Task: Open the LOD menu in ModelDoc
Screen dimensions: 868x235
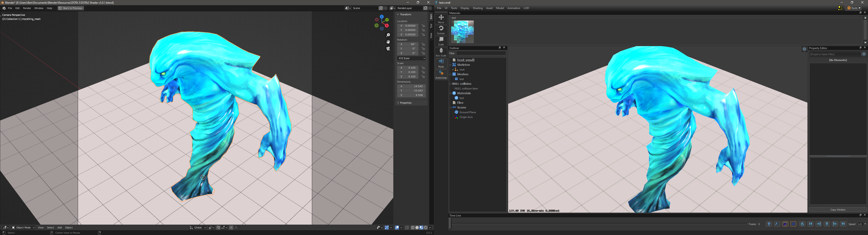Action: pyautogui.click(x=526, y=8)
